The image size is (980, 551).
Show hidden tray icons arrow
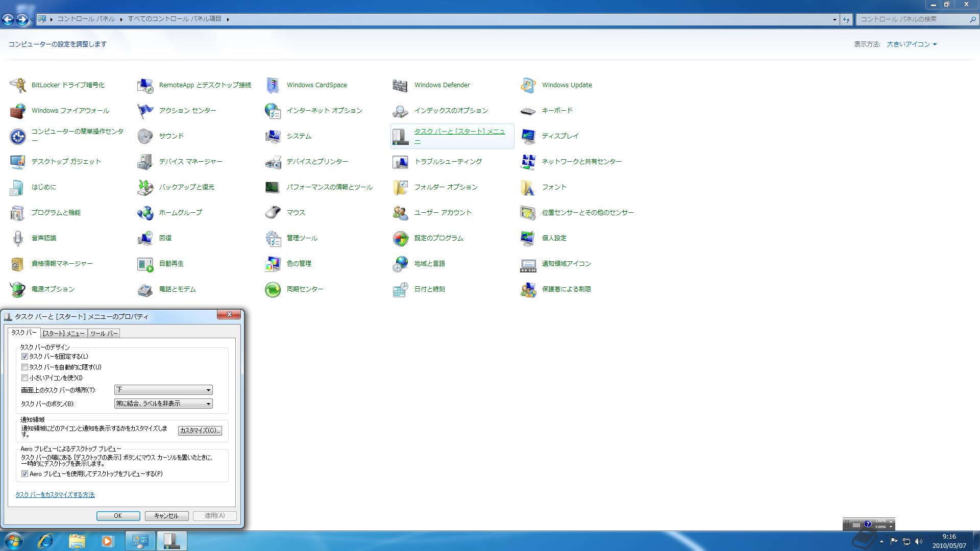point(881,541)
